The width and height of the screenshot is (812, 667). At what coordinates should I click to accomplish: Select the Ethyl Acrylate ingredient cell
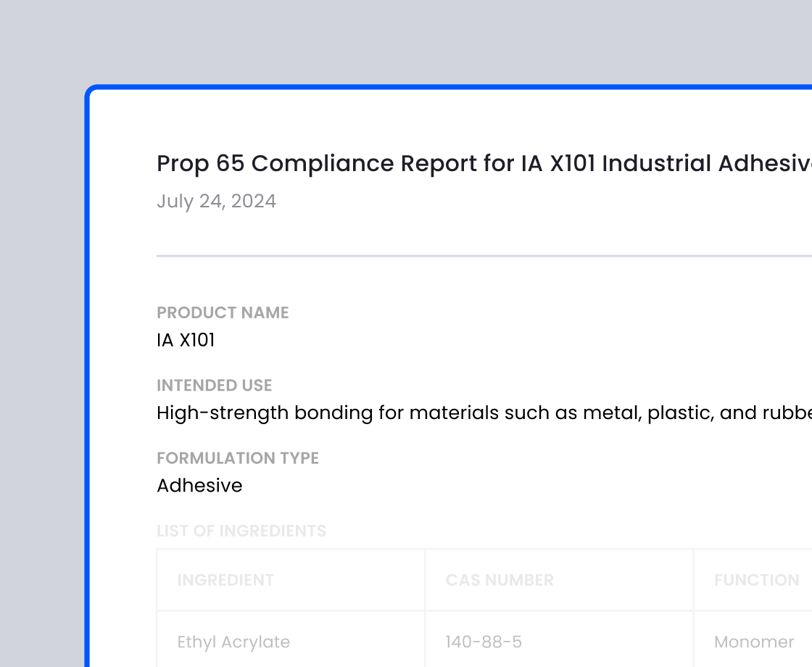[233, 642]
